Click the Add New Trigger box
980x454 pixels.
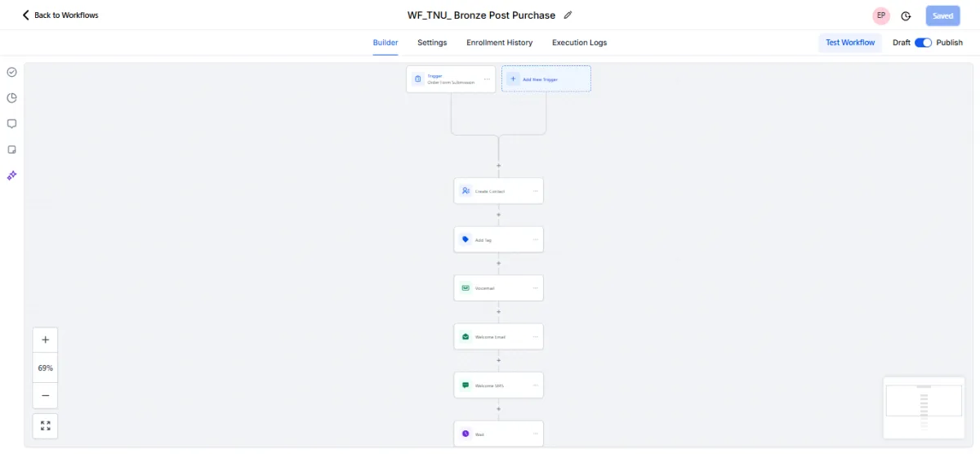click(x=546, y=79)
